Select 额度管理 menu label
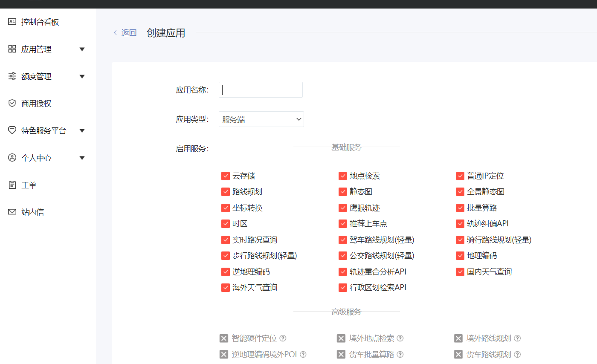597x364 pixels. point(36,77)
